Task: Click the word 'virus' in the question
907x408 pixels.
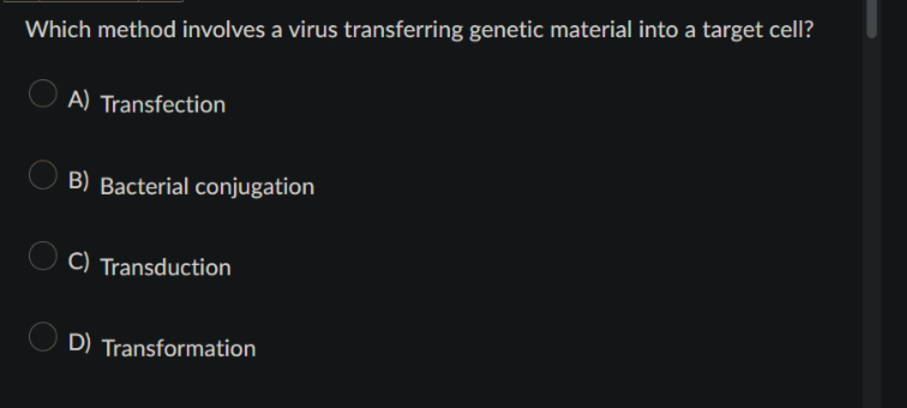Action: (x=313, y=30)
